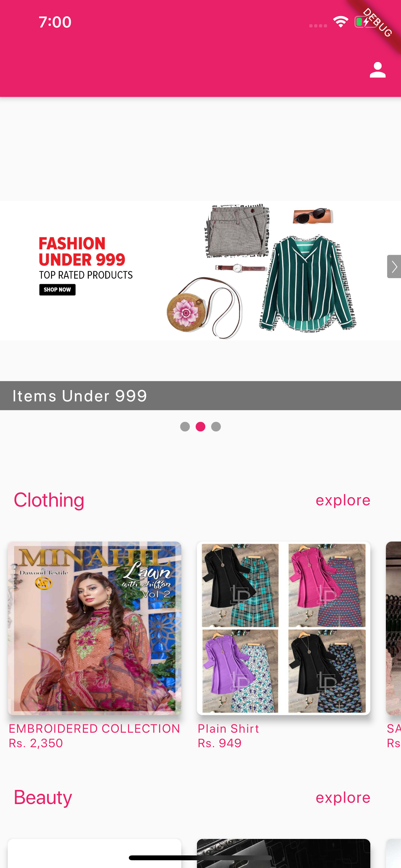This screenshot has width=401, height=868.
Task: Open the Plain Shirt product image
Action: (283, 628)
